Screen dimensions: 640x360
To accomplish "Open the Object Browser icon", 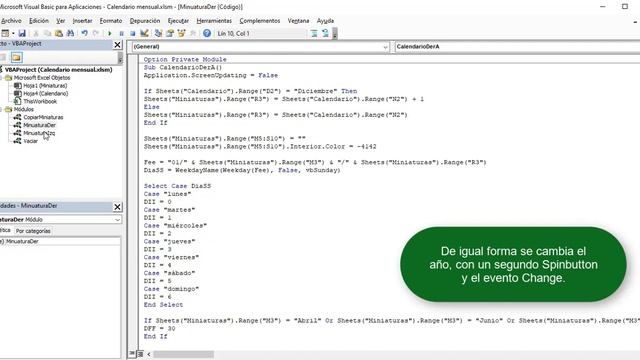I will coord(181,33).
